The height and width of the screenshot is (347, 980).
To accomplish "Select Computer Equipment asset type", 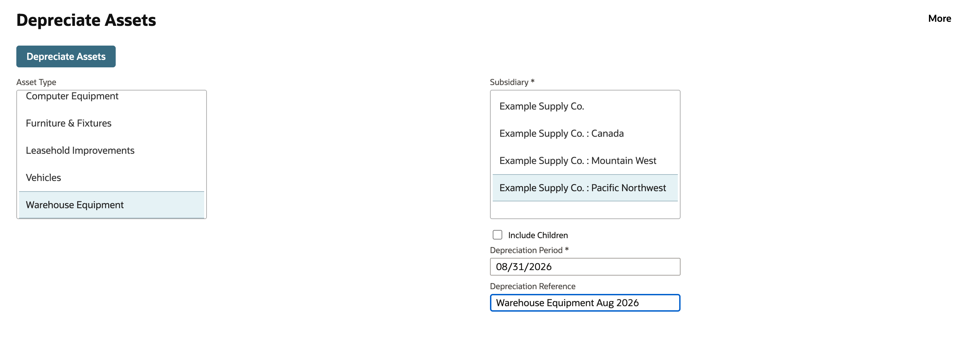I will click(112, 96).
